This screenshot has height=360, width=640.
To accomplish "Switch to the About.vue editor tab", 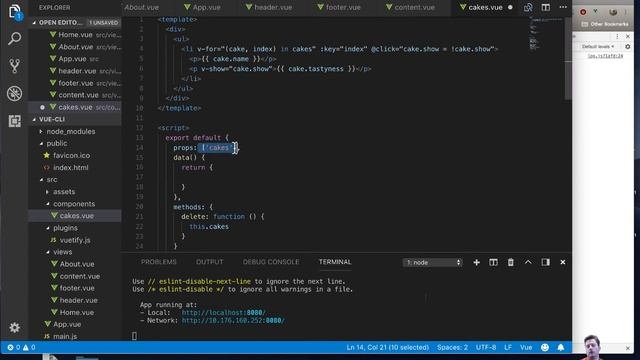I will point(142,7).
